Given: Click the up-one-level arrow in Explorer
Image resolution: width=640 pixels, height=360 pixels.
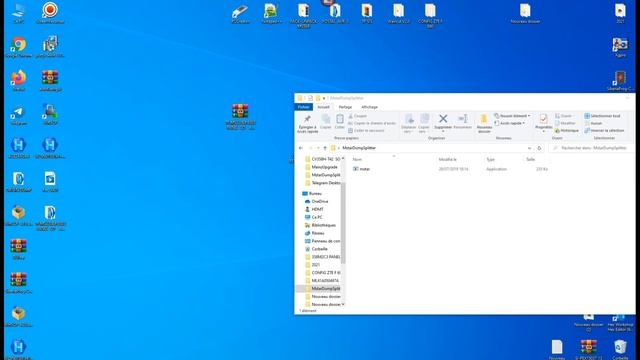Looking at the screenshot, I should [x=325, y=148].
